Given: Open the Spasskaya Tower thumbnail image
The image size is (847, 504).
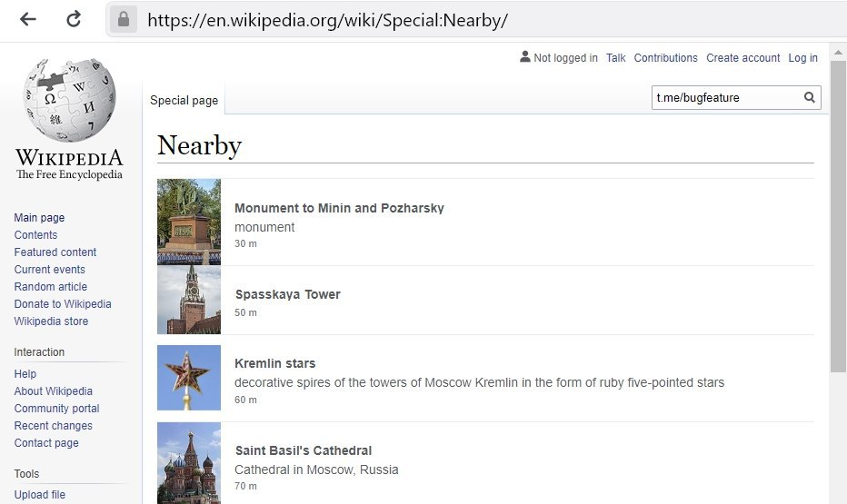Looking at the screenshot, I should point(189,301).
